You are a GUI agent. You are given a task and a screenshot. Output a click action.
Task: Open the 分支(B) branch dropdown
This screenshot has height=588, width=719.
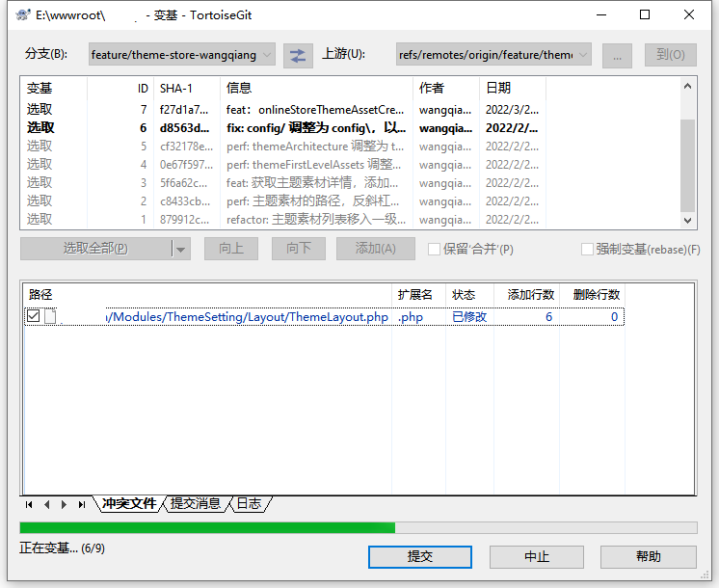[182, 55]
